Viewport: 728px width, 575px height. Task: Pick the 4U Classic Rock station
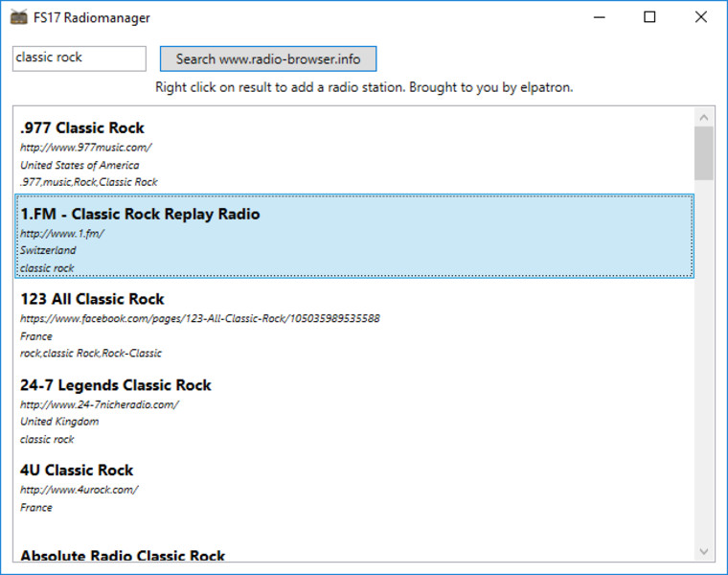pyautogui.click(x=77, y=471)
